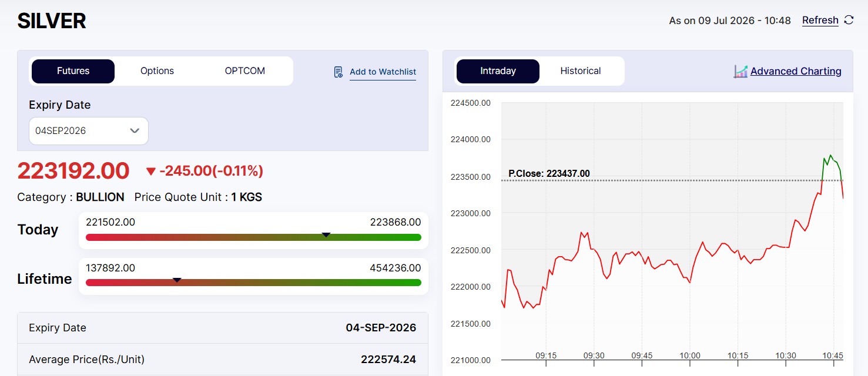Click the P.Close: 223437.00 chart label

pyautogui.click(x=549, y=174)
